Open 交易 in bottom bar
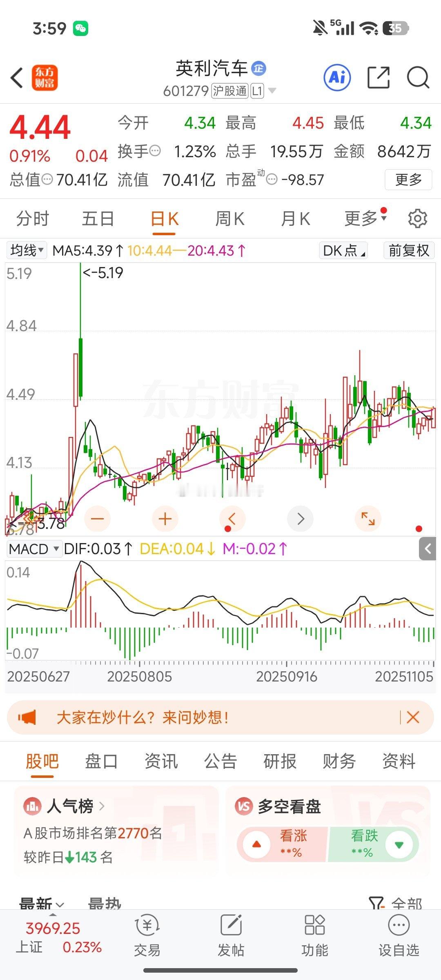 tap(147, 935)
